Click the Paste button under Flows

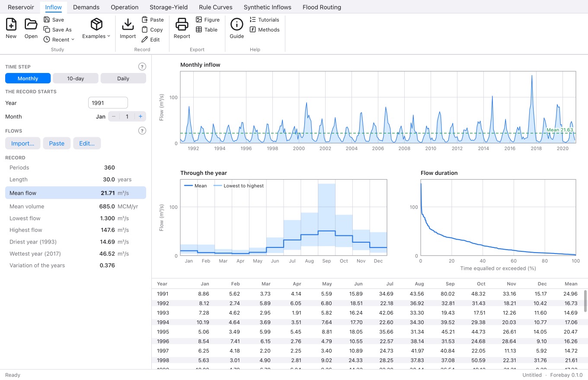pyautogui.click(x=57, y=143)
